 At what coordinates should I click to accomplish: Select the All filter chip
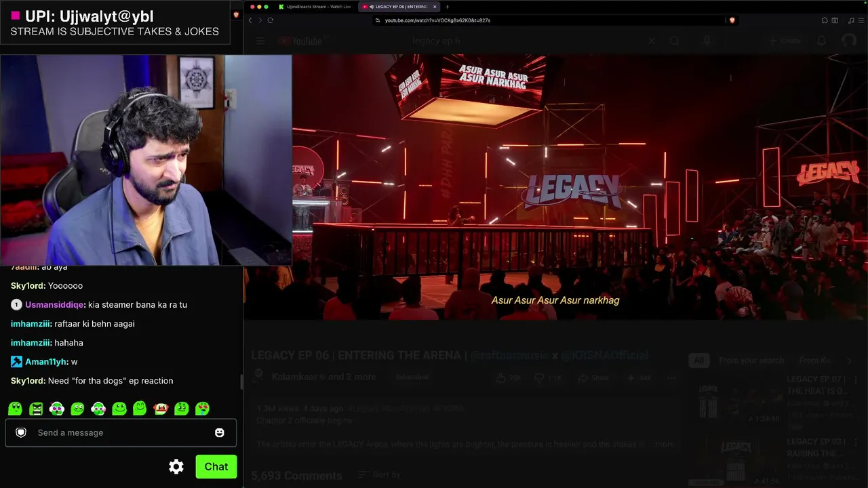(x=700, y=361)
